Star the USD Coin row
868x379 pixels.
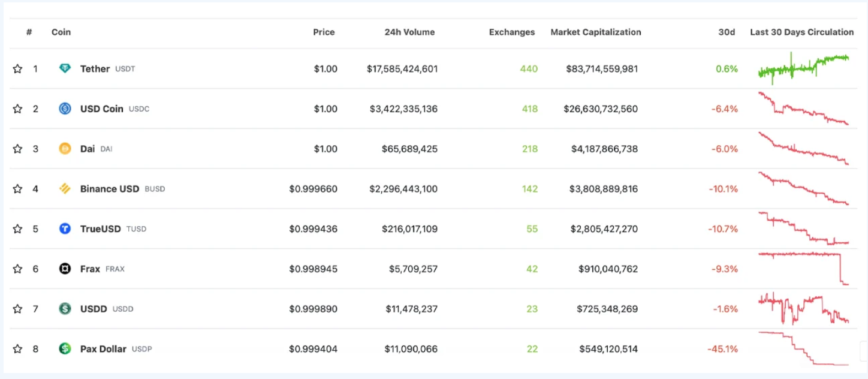17,109
